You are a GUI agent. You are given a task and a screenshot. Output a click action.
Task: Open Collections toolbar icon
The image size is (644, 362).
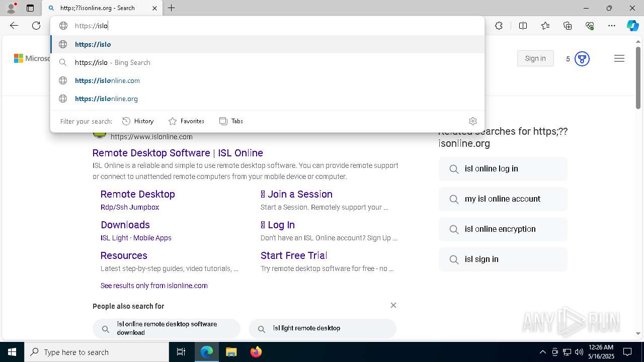[568, 26]
